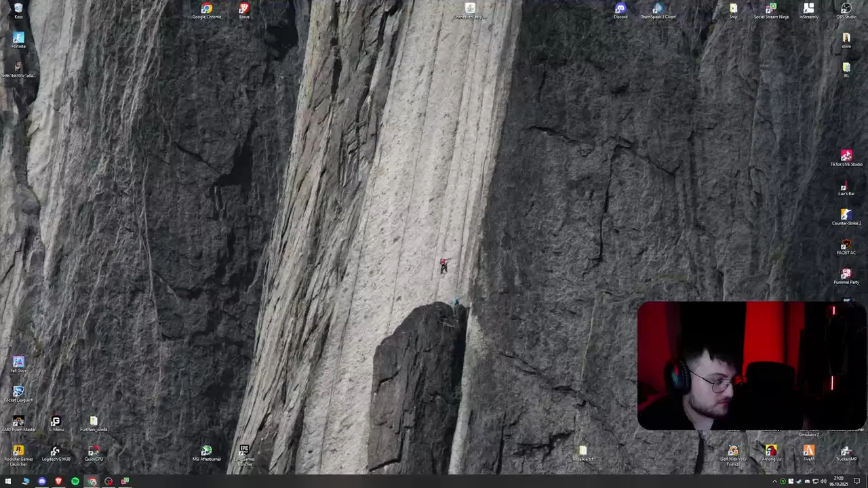Open the inStreamly desktop shortcut
The height and width of the screenshot is (488, 868).
coord(808,11)
